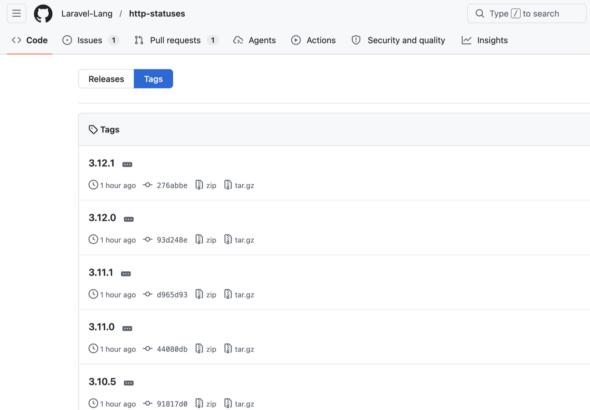Click the Pull requests icon
590x410 pixels.
139,40
